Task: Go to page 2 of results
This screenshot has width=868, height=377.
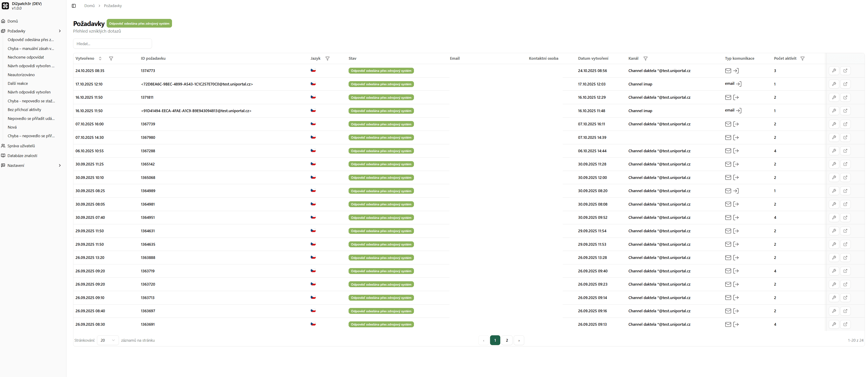Action: coord(507,340)
